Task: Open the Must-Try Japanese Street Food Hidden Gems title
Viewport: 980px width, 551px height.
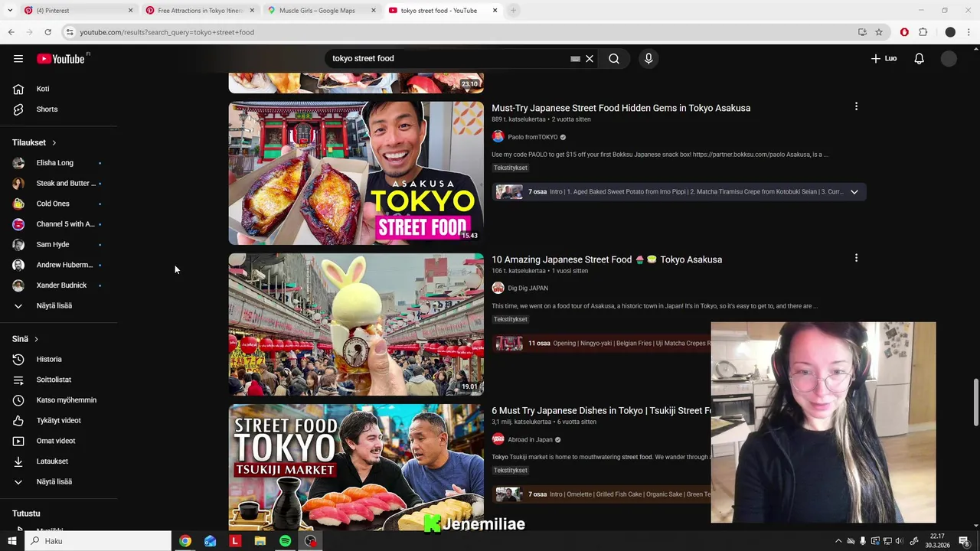Action: [x=621, y=108]
